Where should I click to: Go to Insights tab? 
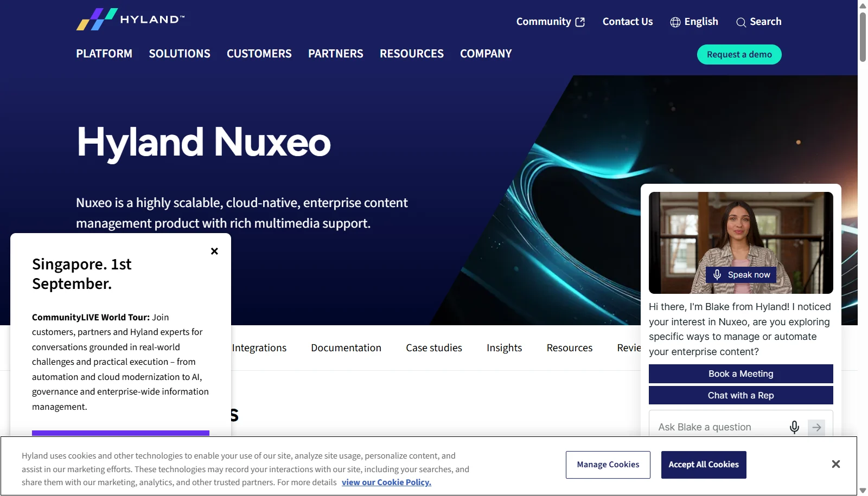504,348
